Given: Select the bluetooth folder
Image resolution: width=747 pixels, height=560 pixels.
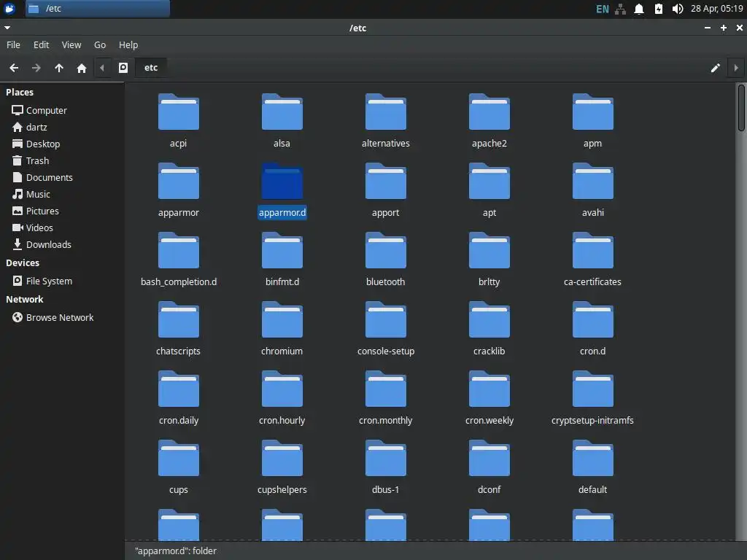Looking at the screenshot, I should [385, 251].
